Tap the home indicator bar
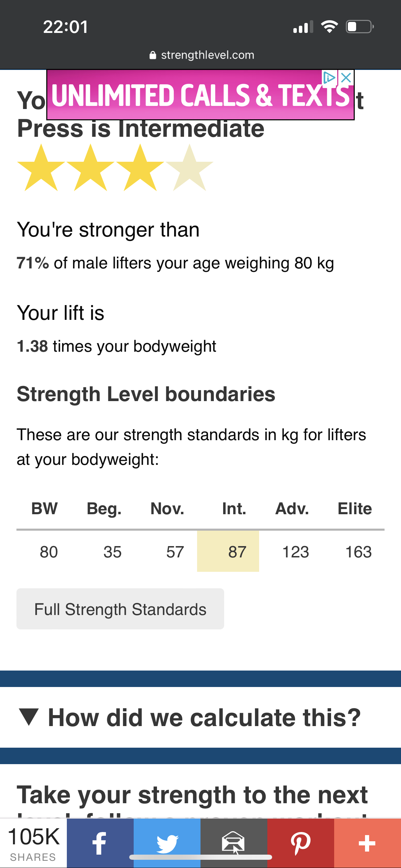401x868 pixels. 200,857
